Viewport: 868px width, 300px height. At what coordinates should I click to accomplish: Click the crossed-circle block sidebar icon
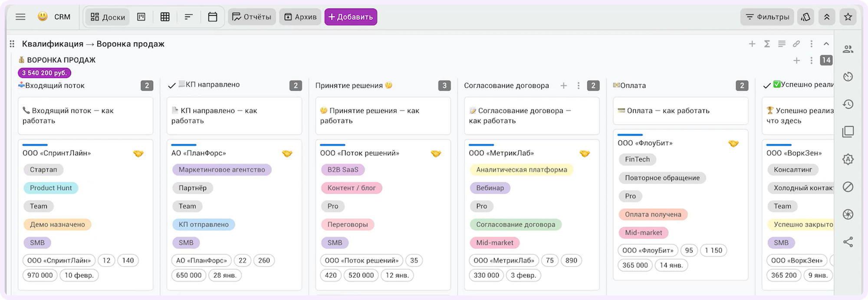(x=848, y=187)
